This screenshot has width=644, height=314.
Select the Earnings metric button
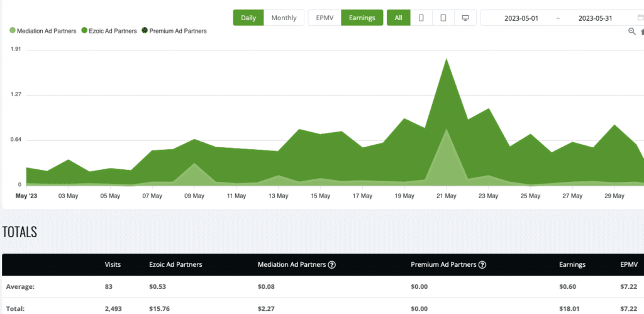click(x=362, y=18)
